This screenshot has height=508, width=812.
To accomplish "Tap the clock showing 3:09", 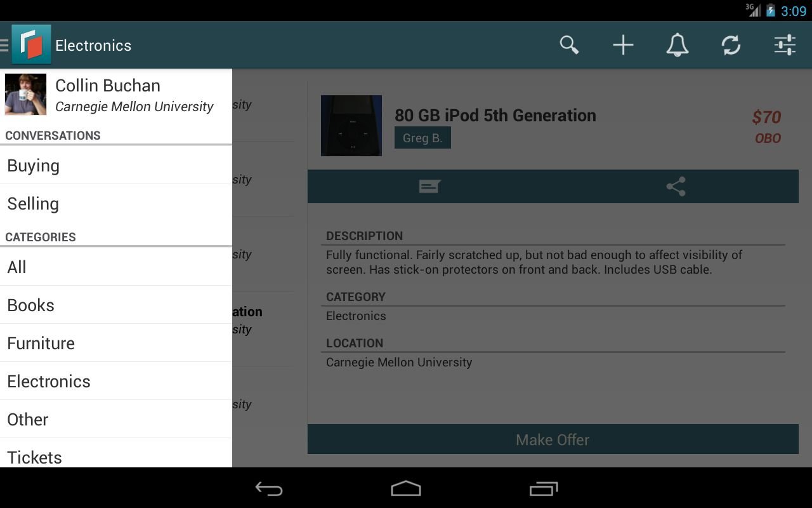I will click(x=794, y=11).
